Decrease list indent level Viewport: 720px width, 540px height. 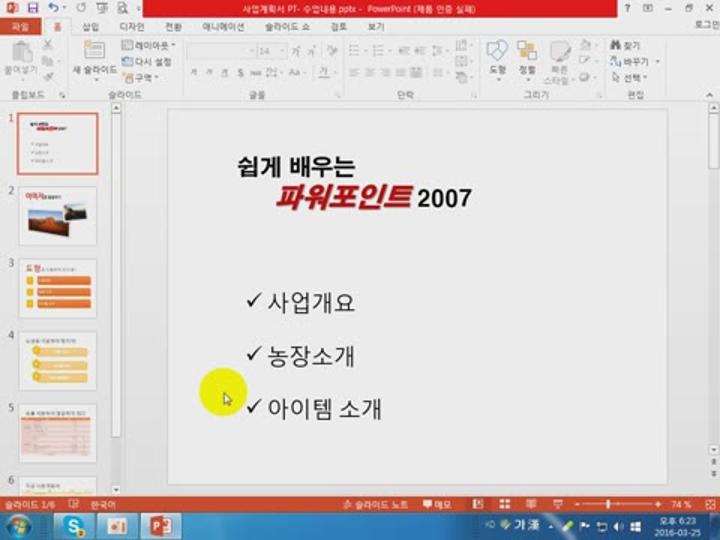[404, 51]
